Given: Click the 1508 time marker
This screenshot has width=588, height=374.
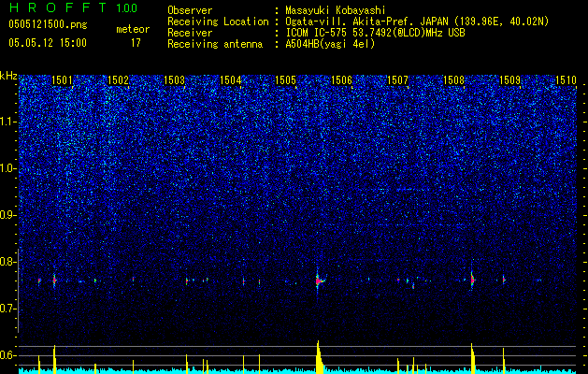Looking at the screenshot, I should (453, 79).
